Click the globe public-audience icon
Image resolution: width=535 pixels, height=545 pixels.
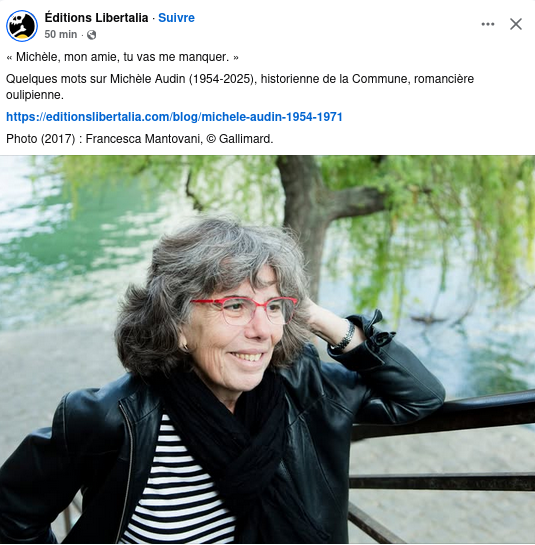click(91, 35)
